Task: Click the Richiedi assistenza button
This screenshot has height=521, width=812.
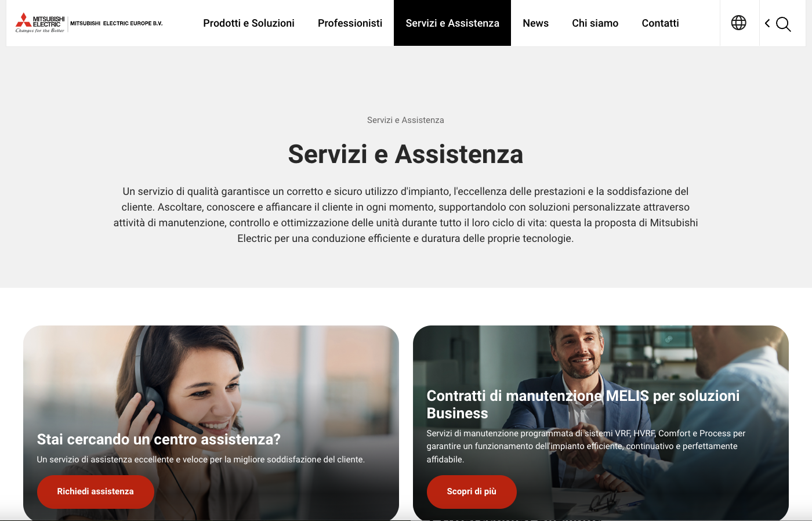Action: pos(95,491)
